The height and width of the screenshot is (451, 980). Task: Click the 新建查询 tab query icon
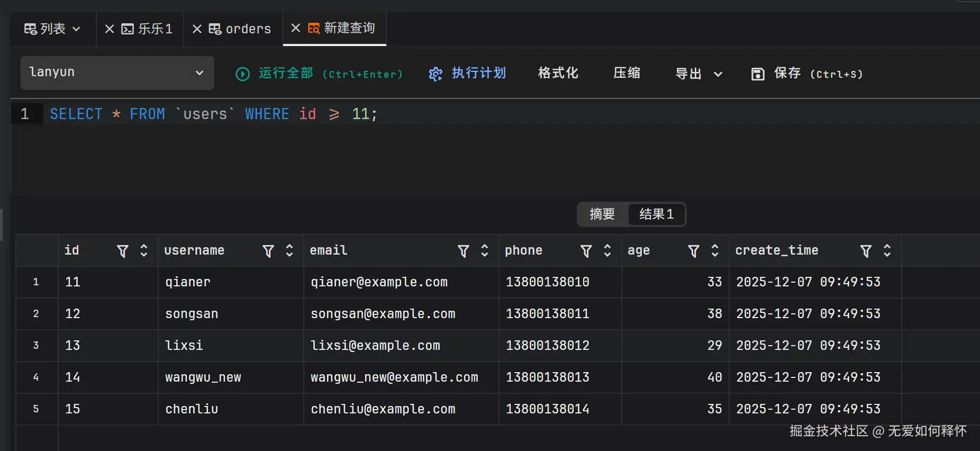pos(314,28)
